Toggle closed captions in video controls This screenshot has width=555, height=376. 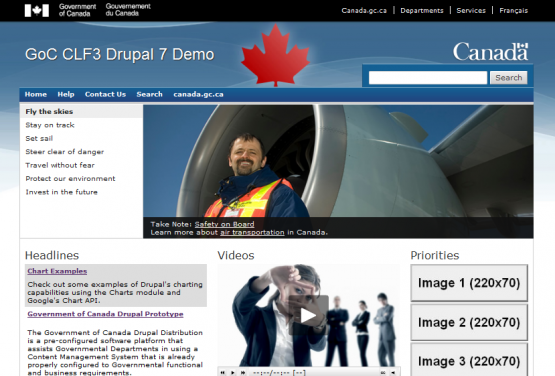[383, 372]
